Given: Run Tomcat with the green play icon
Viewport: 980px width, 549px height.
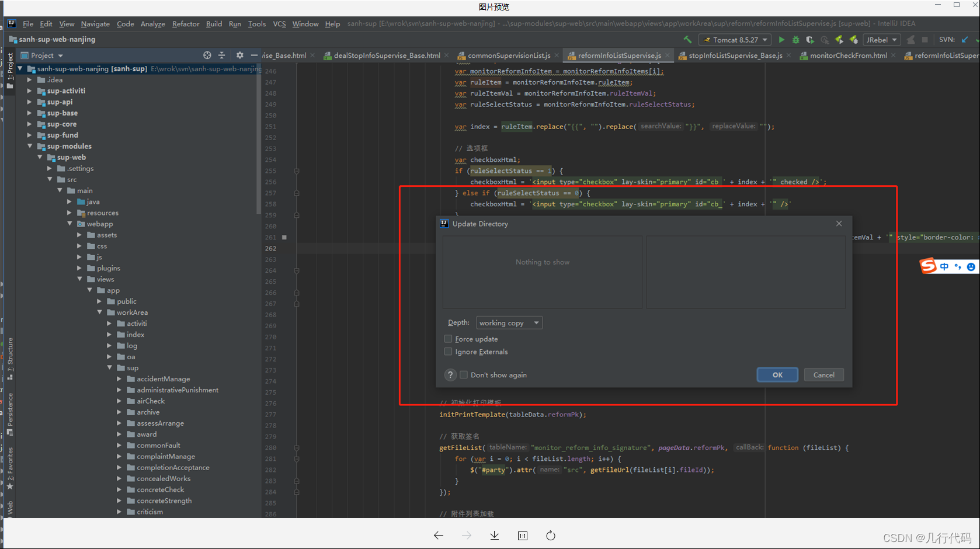Looking at the screenshot, I should [781, 40].
